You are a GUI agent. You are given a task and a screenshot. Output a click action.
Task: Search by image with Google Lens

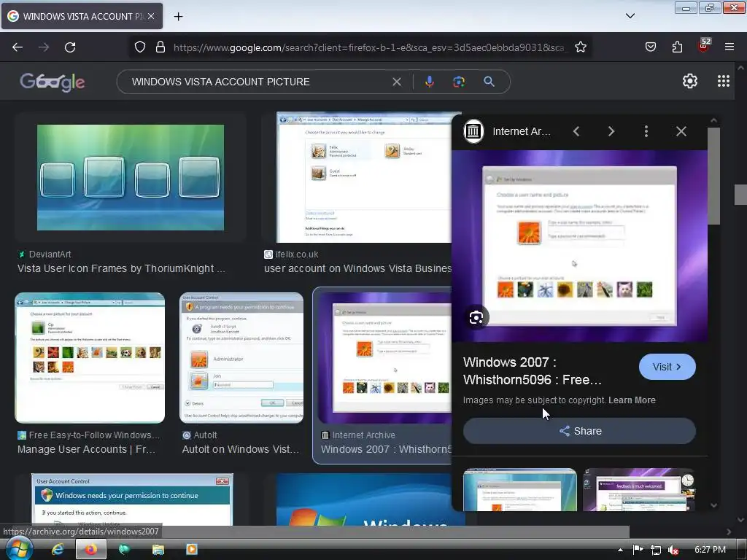coord(459,82)
